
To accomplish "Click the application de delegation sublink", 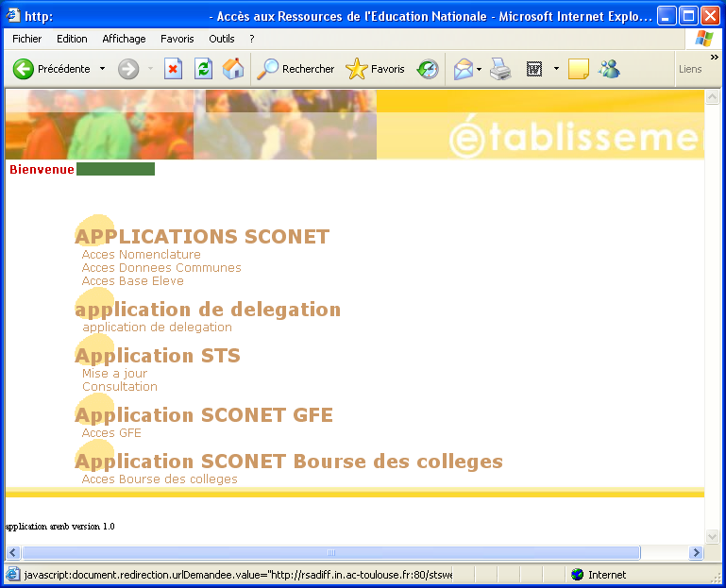I will coord(158,328).
